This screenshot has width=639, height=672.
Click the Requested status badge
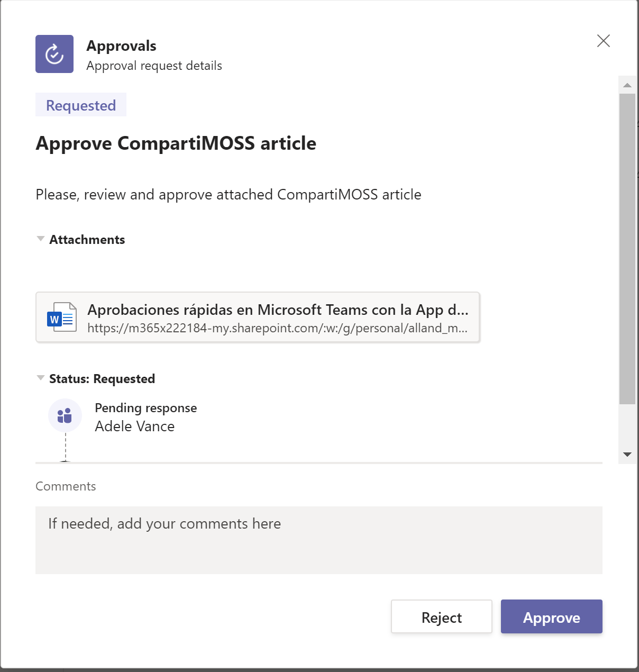point(81,105)
